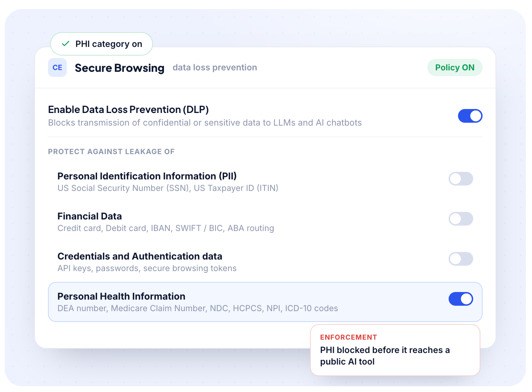
Task: Select the Personal Health Information row
Action: coord(265,302)
